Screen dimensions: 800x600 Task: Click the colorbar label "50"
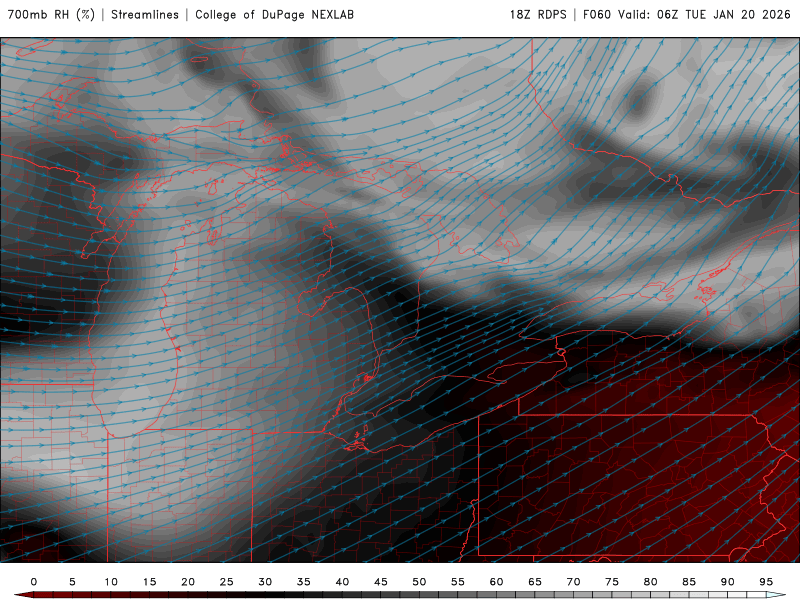419,582
